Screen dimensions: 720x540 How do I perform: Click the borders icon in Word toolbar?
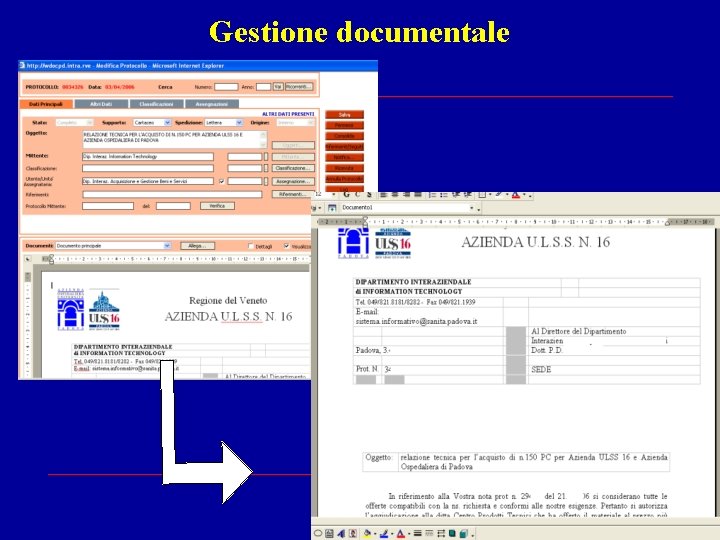(482, 195)
